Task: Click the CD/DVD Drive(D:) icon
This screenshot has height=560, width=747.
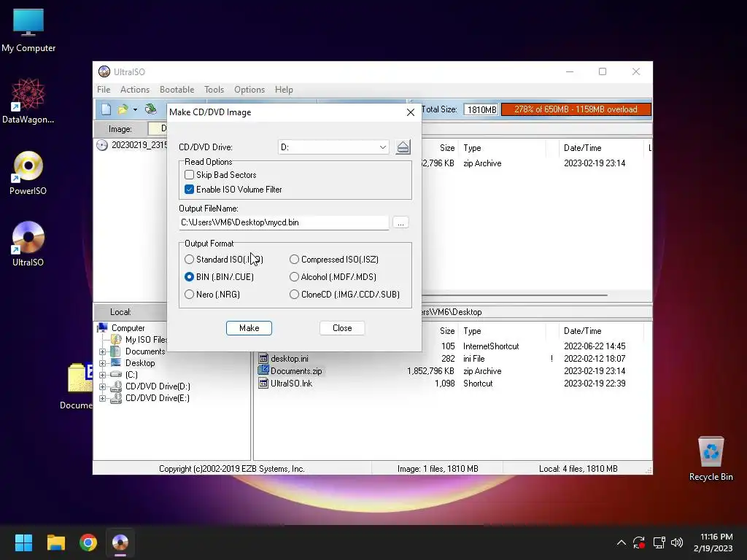Action: [116, 386]
